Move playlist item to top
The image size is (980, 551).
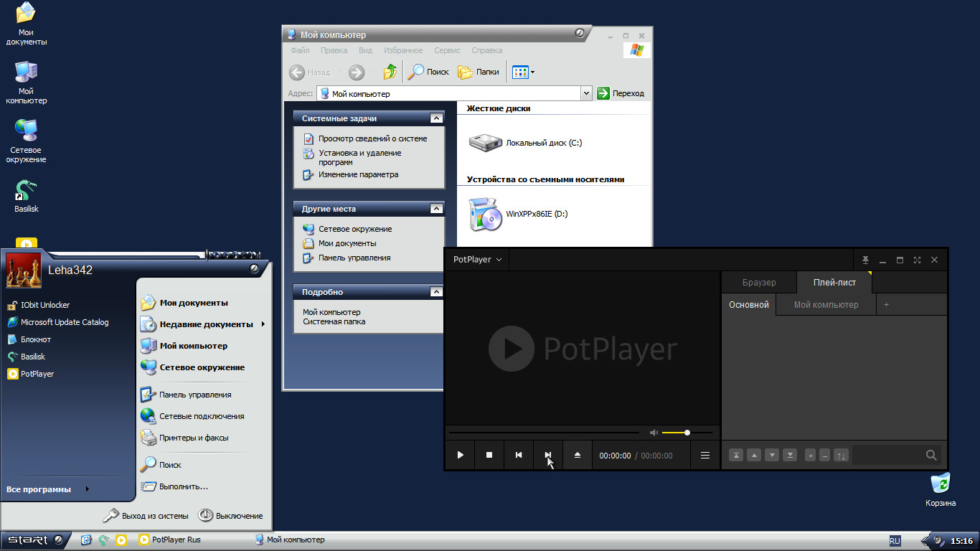tap(736, 455)
